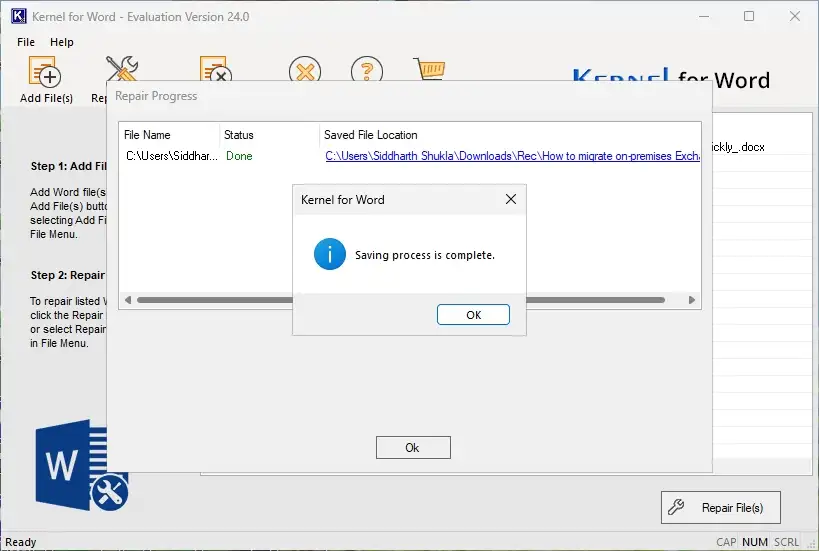
Task: Confirm the 'Saving process is complete' message with OK
Action: [473, 314]
